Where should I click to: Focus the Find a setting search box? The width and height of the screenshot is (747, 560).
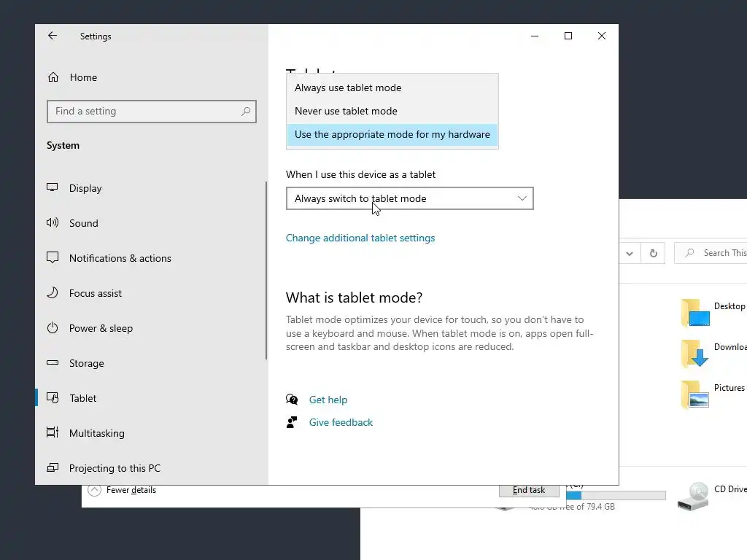152,112
